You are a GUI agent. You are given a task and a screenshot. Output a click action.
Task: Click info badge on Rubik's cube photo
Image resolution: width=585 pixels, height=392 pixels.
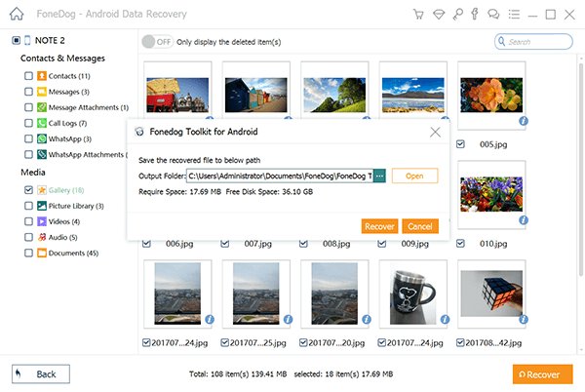(x=523, y=319)
